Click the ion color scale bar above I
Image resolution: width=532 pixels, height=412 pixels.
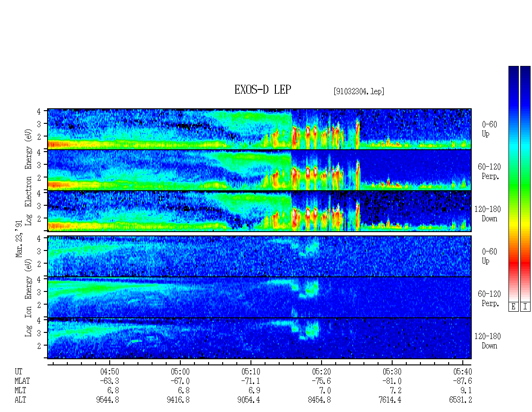pyautogui.click(x=525, y=184)
